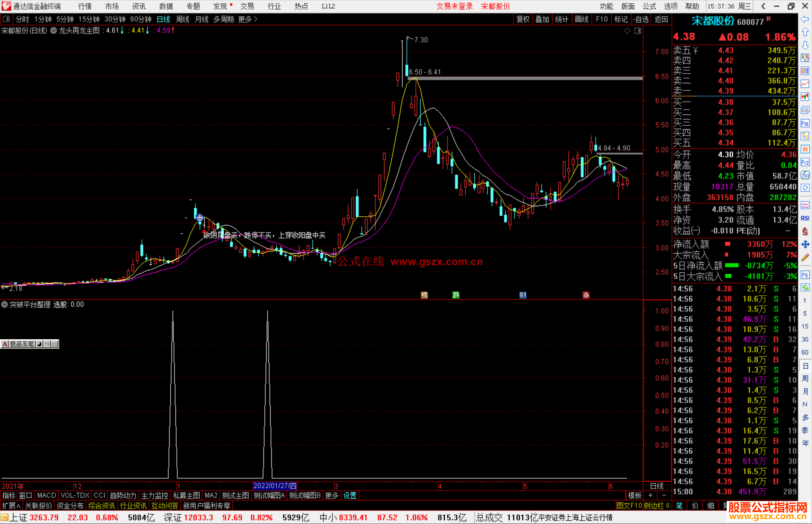Select the 日 daily period in right sidebar
This screenshot has width=812, height=524.
coord(805,366)
